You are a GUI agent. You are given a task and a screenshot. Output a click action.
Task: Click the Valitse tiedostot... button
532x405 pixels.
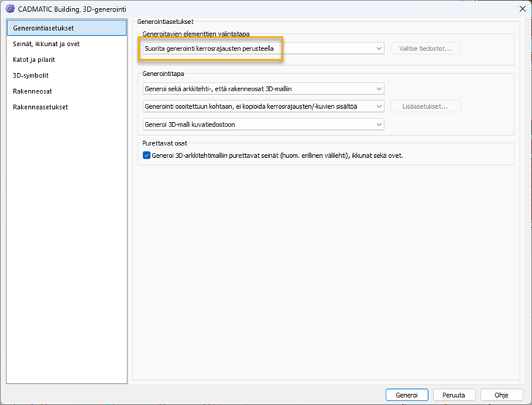[426, 48]
